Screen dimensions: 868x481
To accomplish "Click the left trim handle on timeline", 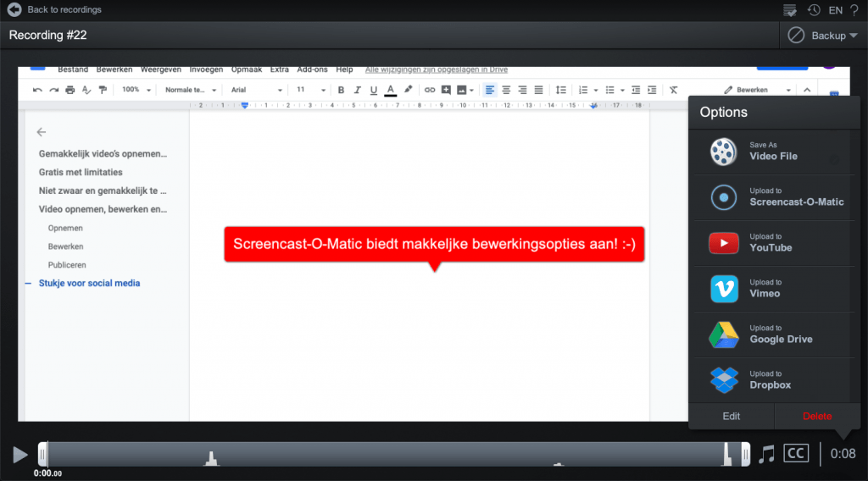I will click(x=42, y=455).
